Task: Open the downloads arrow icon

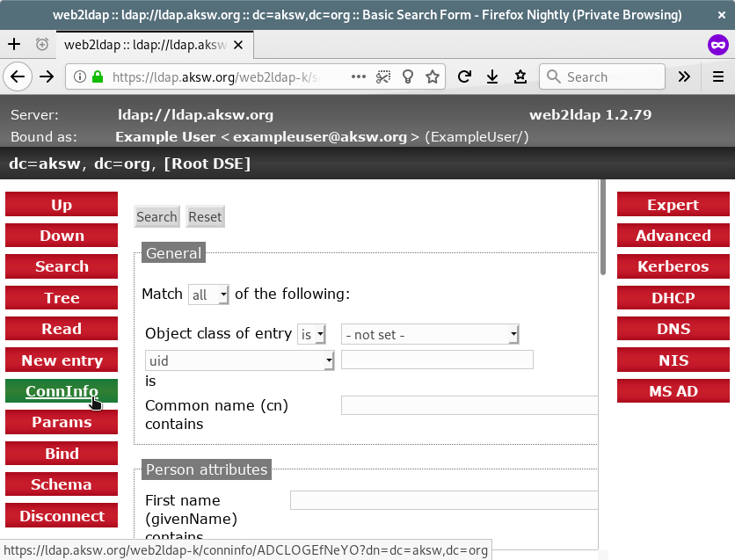Action: click(492, 77)
